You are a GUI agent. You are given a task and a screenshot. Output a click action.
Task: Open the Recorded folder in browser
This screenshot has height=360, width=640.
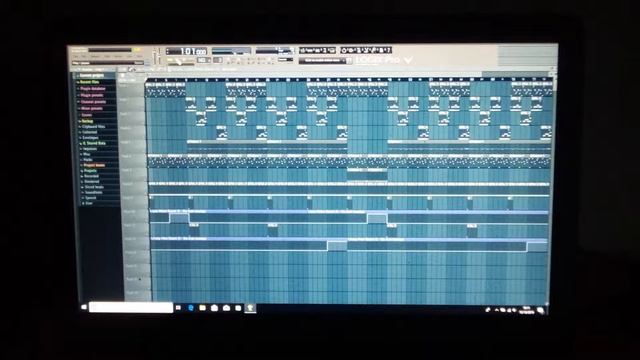[x=91, y=176]
